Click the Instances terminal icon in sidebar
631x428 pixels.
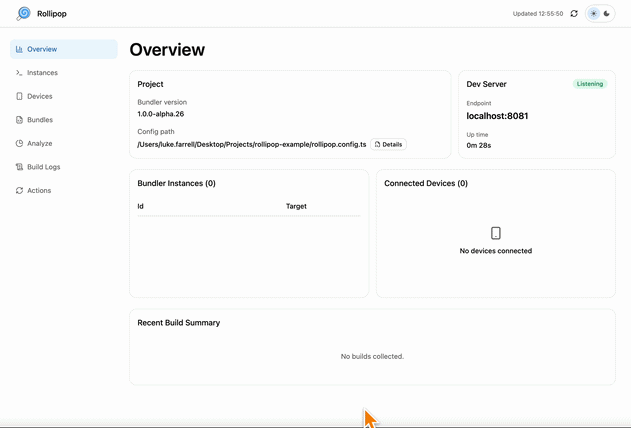(x=19, y=73)
